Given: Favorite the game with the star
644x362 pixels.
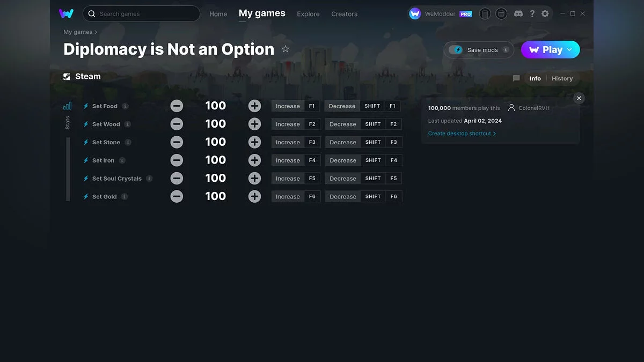Looking at the screenshot, I should pos(286,49).
